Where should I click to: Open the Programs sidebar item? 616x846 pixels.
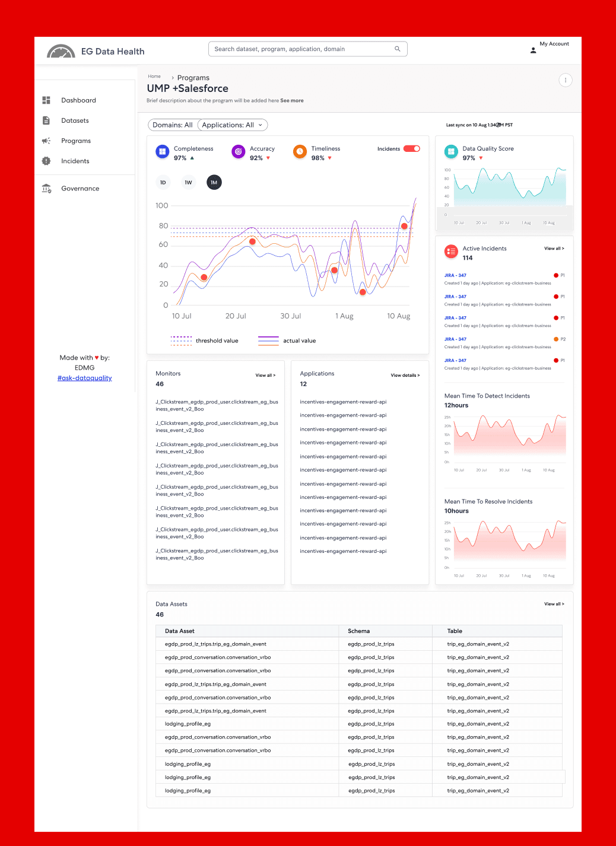(x=76, y=141)
